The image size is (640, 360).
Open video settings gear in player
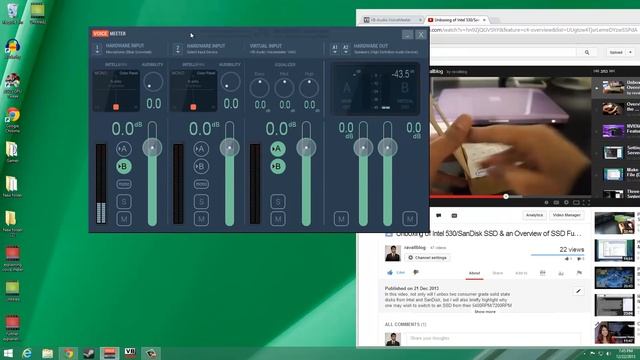[x=566, y=202]
